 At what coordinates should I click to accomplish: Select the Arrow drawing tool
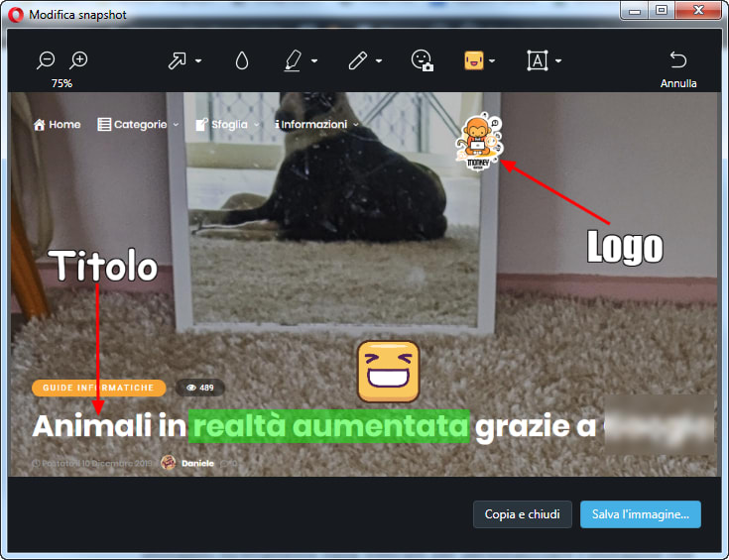(x=178, y=60)
